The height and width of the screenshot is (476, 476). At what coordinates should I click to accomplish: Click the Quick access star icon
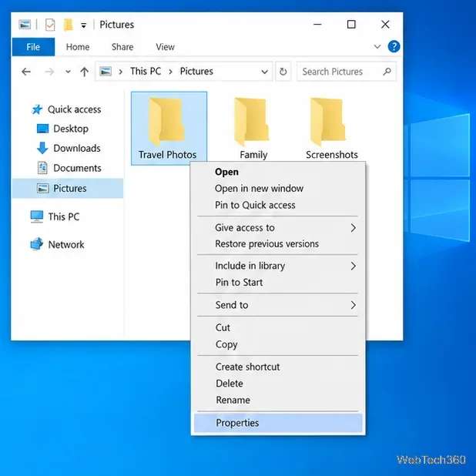[x=37, y=109]
